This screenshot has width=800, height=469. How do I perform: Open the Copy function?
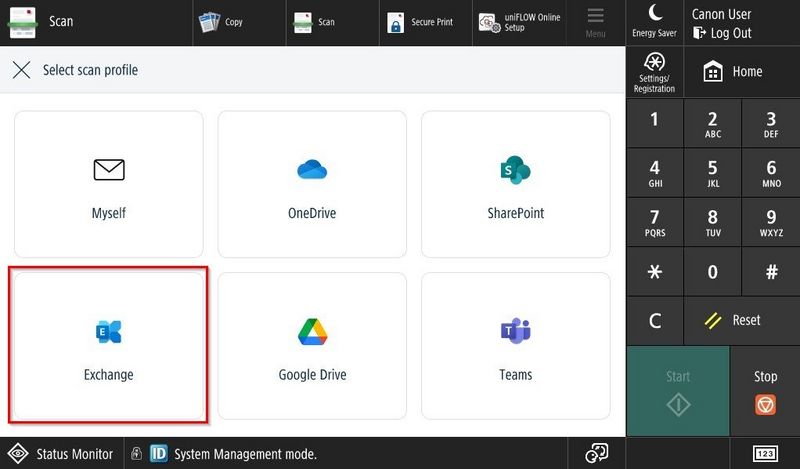tap(222, 22)
